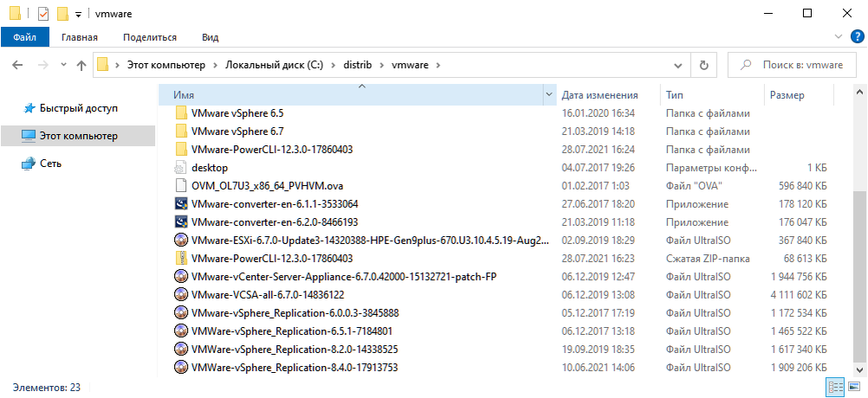Viewport: 868px width, 398px height.
Task: Click the PowerCLI compressed ZIP folder icon
Action: click(x=181, y=258)
